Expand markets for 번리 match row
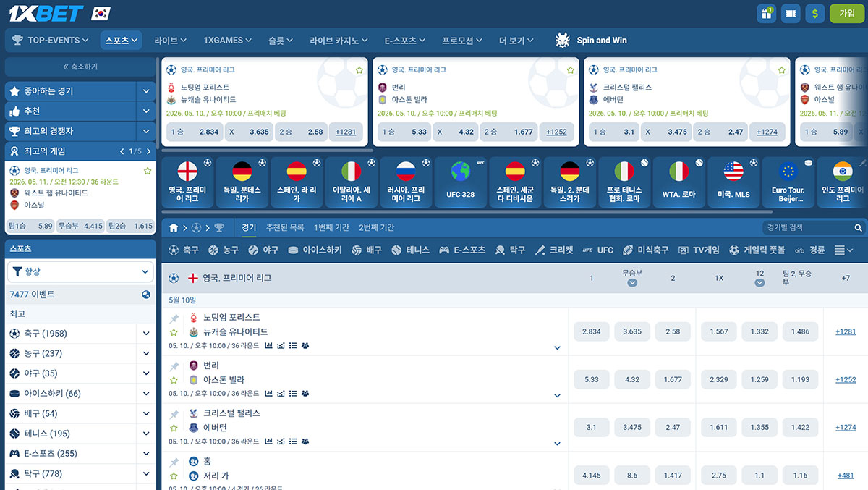868x490 pixels. point(557,396)
